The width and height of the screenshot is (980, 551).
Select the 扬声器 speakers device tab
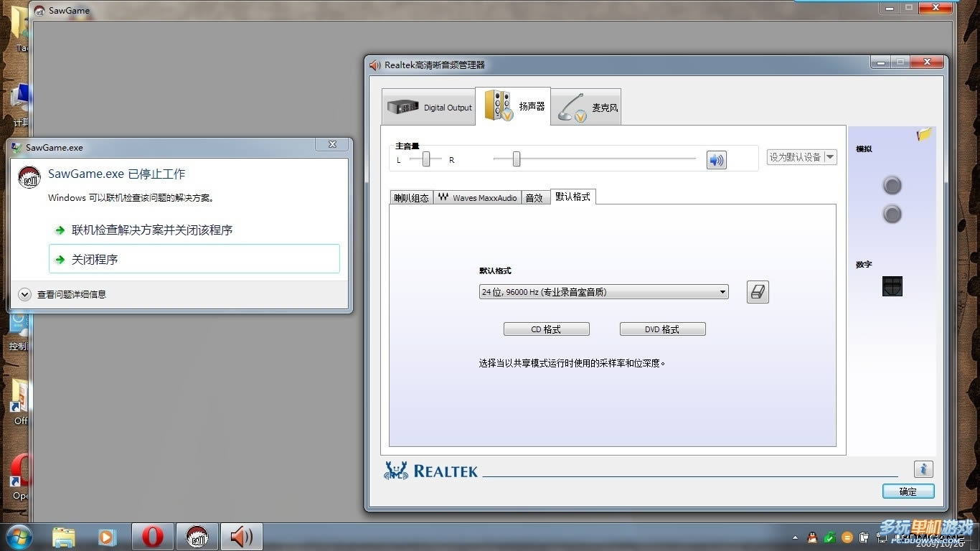pyautogui.click(x=513, y=106)
